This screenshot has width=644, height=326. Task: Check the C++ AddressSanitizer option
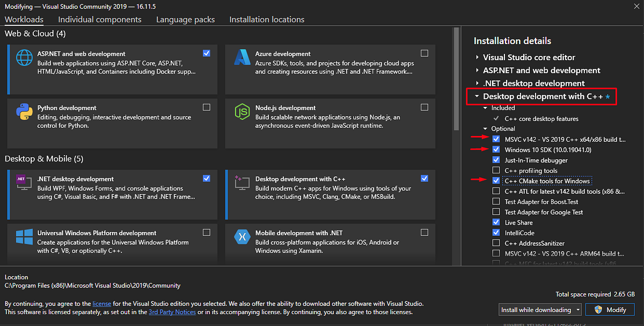coord(496,243)
